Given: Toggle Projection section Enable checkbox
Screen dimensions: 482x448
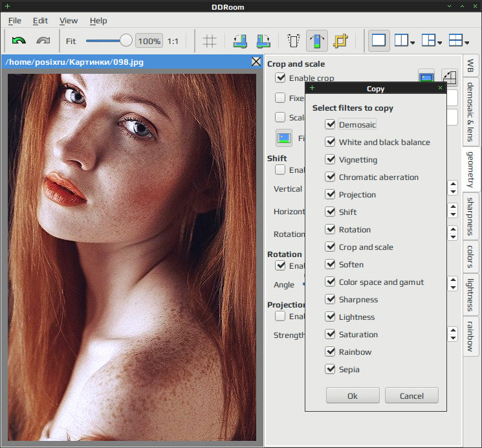Looking at the screenshot, I should click(280, 316).
